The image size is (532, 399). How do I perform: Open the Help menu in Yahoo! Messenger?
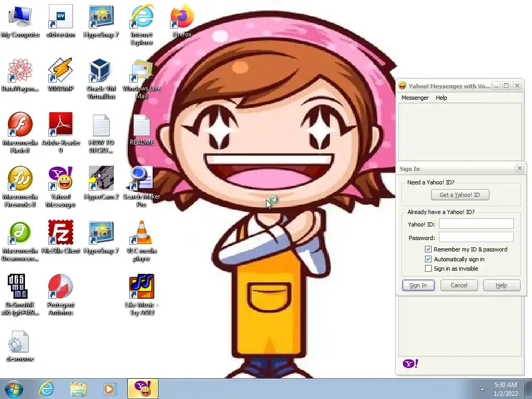[441, 98]
